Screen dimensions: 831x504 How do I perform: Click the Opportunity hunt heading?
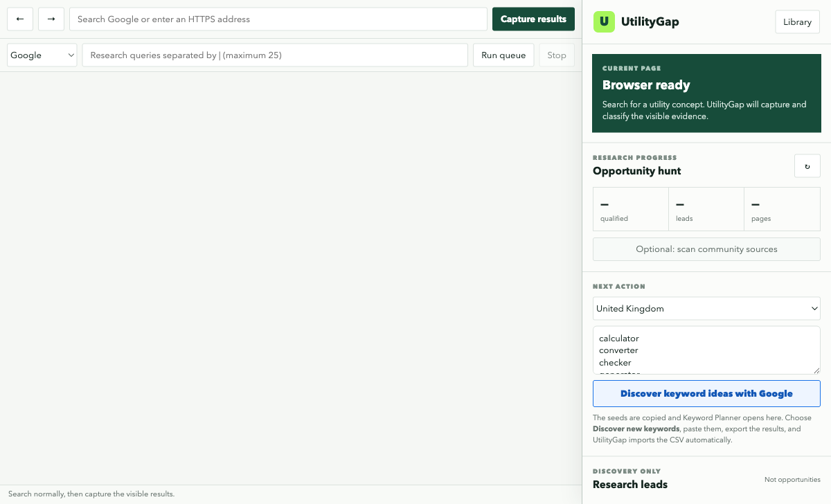pos(637,171)
